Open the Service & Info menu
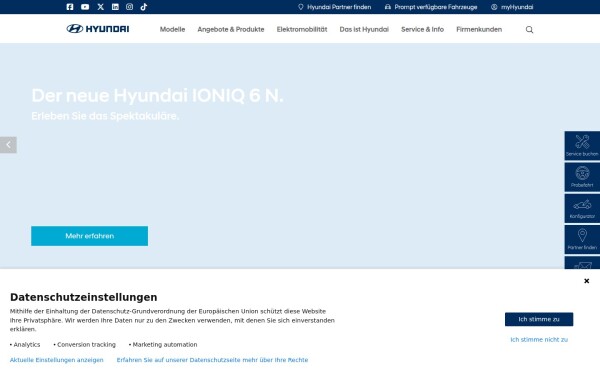Viewport: 600px width, 375px height. click(422, 29)
